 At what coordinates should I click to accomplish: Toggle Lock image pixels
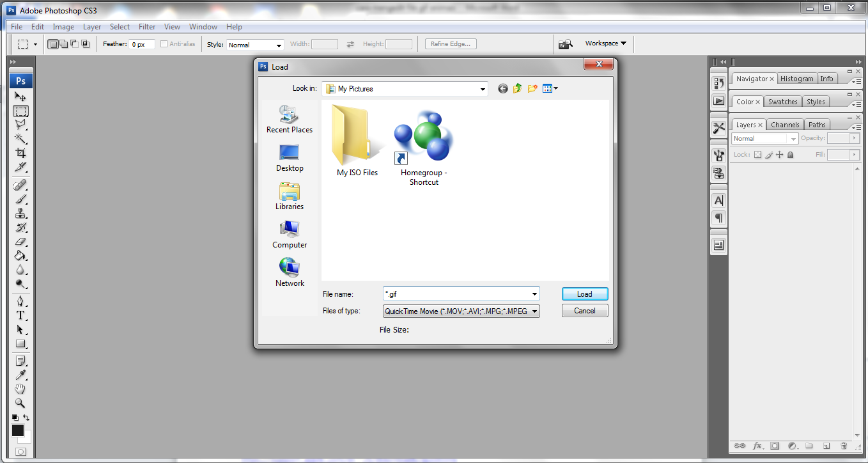769,155
